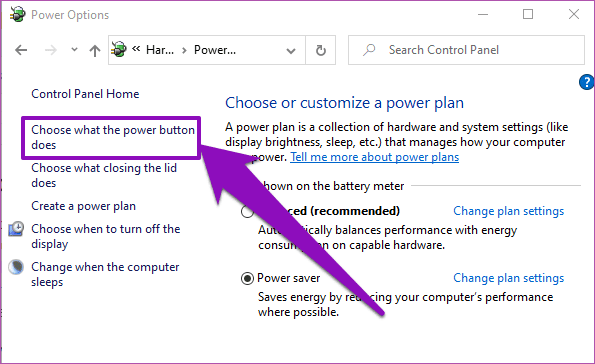Change plan settings for Balanced plan
This screenshot has width=595, height=364.
pos(508,211)
